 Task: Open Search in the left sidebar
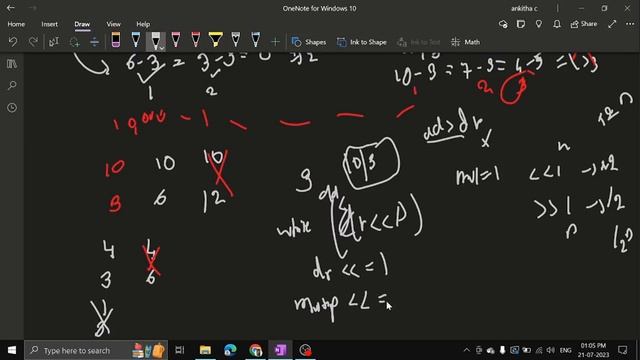coord(12,85)
